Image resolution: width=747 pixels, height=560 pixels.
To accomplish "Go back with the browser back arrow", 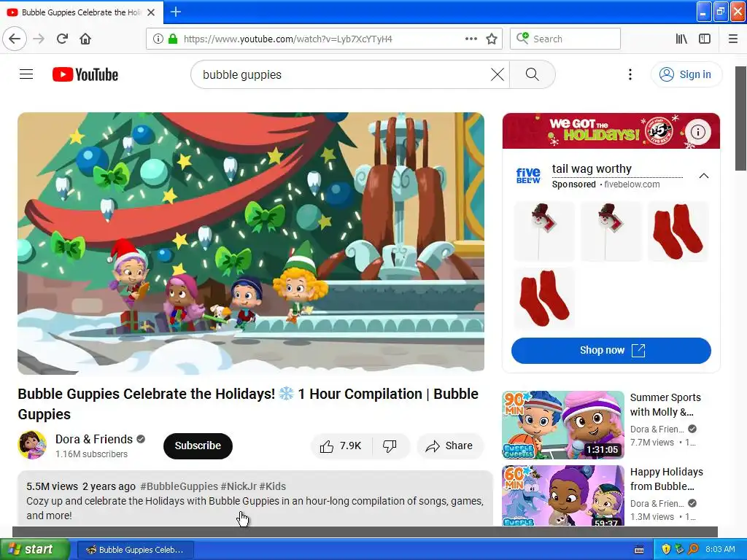I will [x=15, y=39].
